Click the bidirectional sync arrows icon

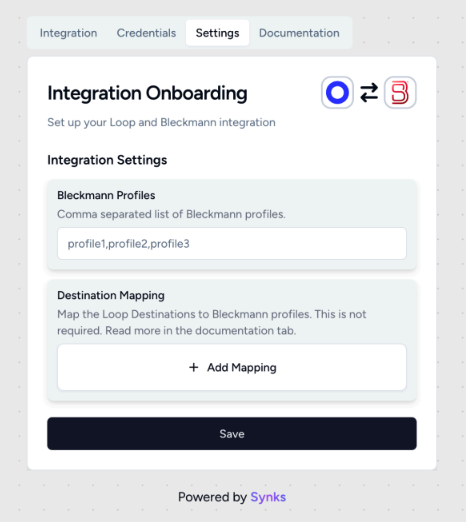click(369, 92)
